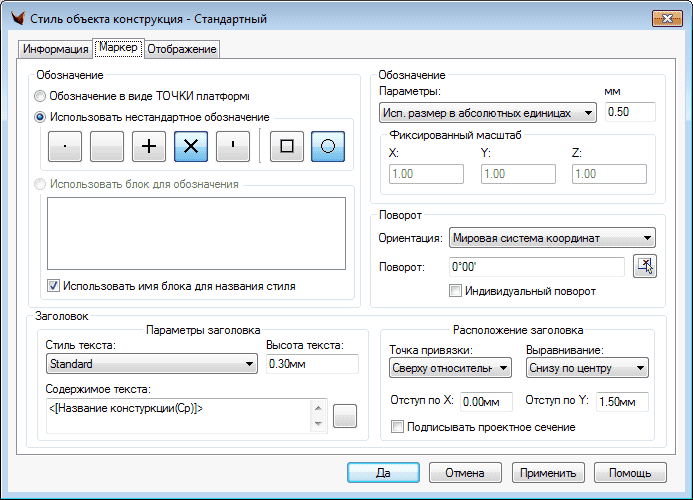Click the 'Высота текста' input field

[x=304, y=364]
